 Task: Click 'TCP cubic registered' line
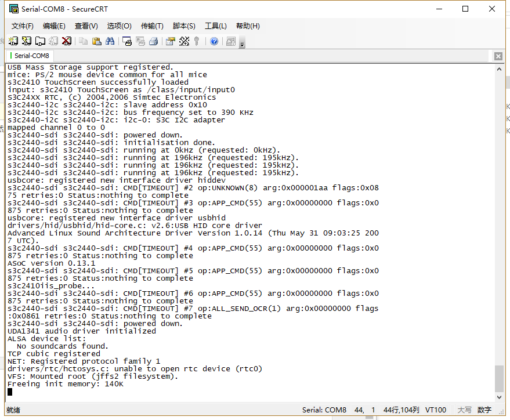pos(53,354)
